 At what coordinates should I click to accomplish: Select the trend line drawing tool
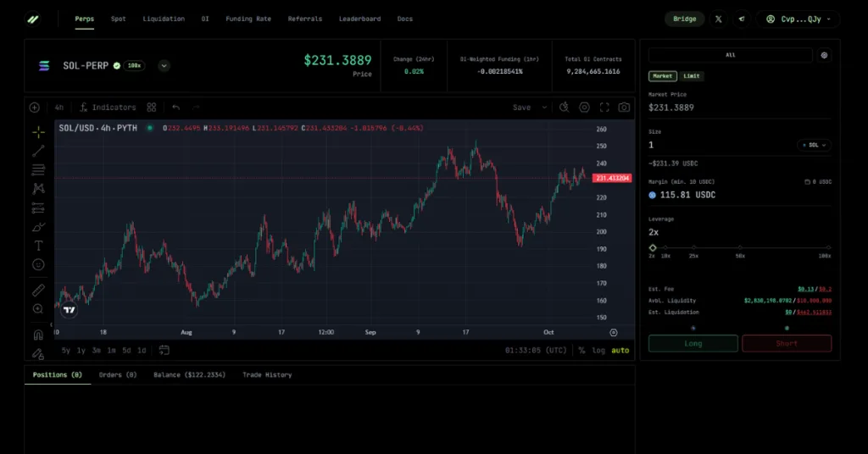(38, 151)
